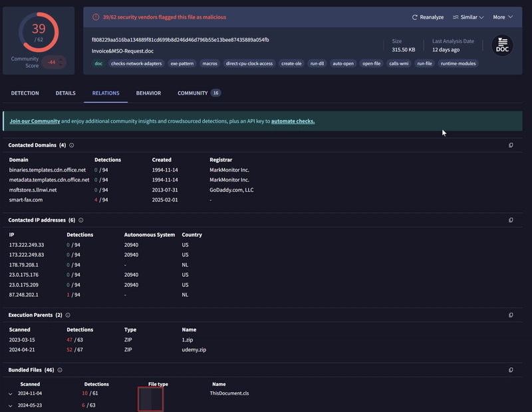Open IP address 87.248.202.1
Viewport: 532px width, 412px height.
click(x=24, y=295)
